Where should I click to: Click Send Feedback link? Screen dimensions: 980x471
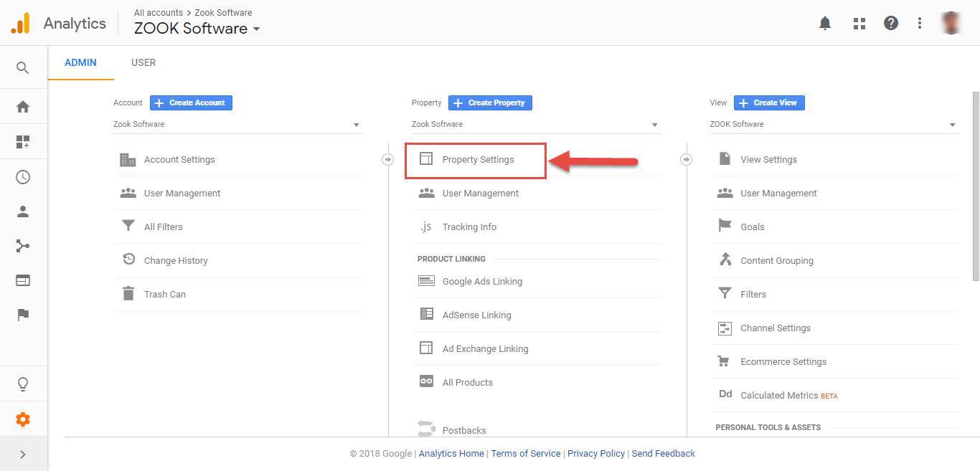tap(664, 454)
